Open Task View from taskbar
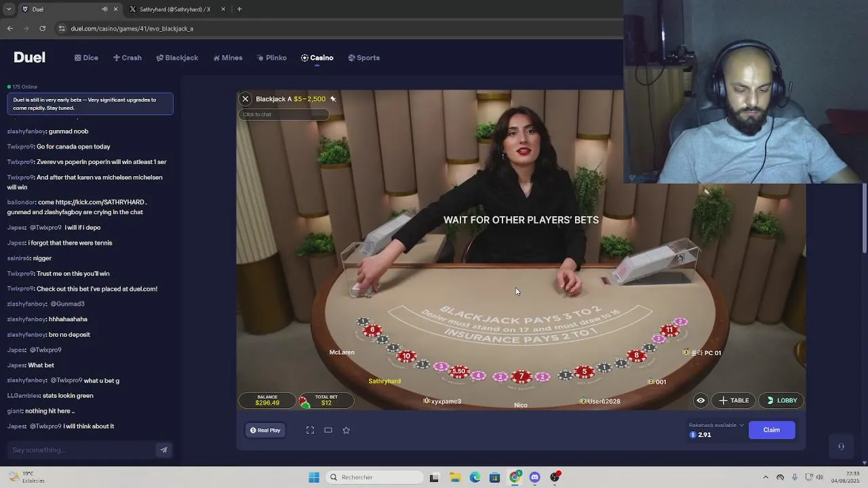The image size is (868, 488). pos(434,477)
